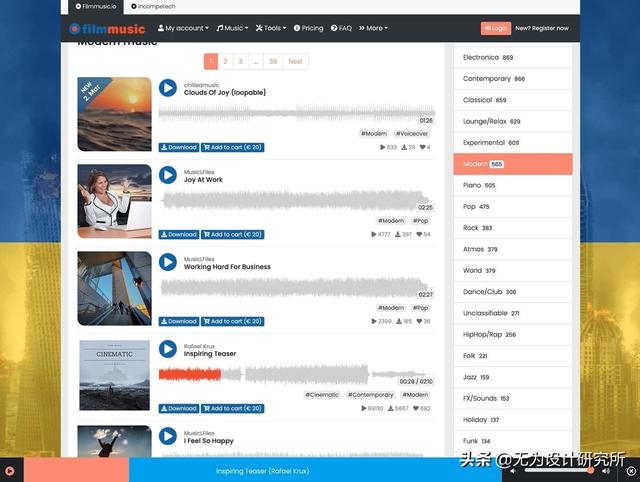Download the Inspiring Teaser track

point(179,408)
